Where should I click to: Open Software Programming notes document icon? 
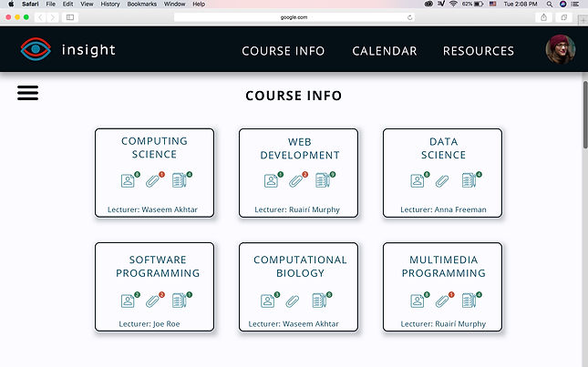tap(180, 301)
